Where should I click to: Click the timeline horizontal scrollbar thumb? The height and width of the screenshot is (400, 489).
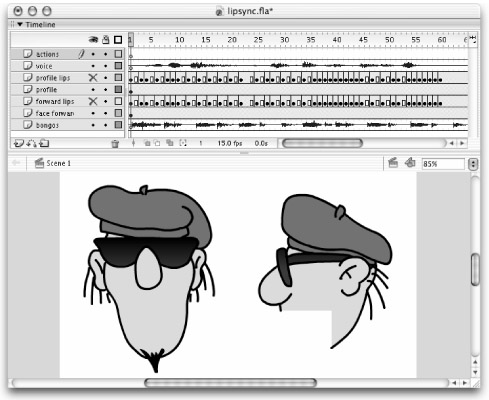click(322, 143)
